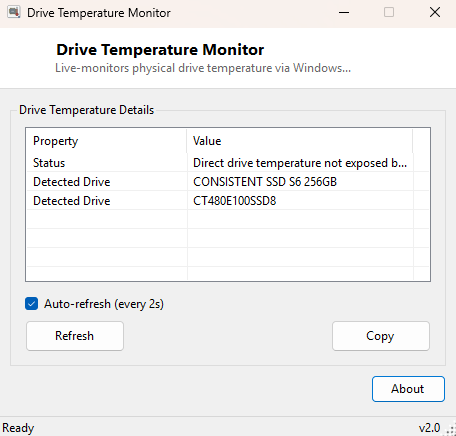Click the Ready status bar text
Image resolution: width=456 pixels, height=436 pixels.
point(18,428)
